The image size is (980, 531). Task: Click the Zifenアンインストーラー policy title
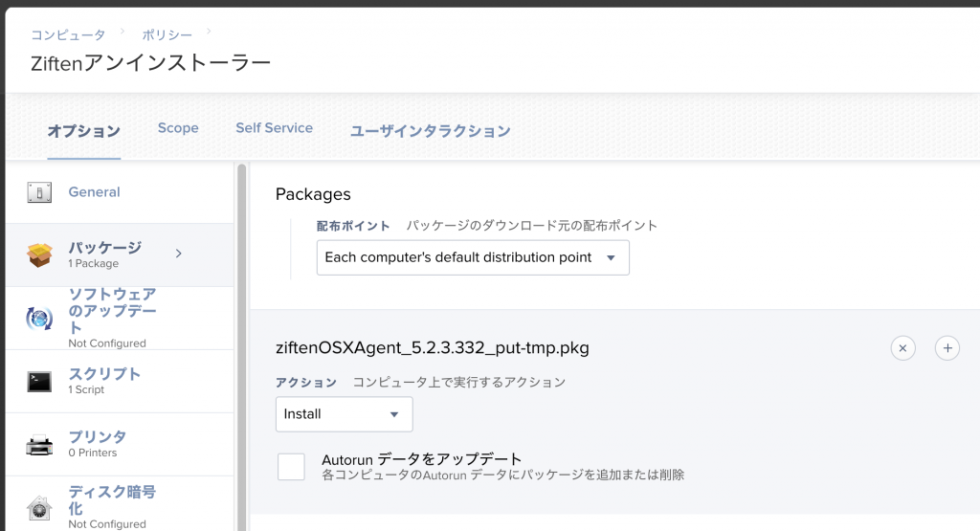coord(150,63)
